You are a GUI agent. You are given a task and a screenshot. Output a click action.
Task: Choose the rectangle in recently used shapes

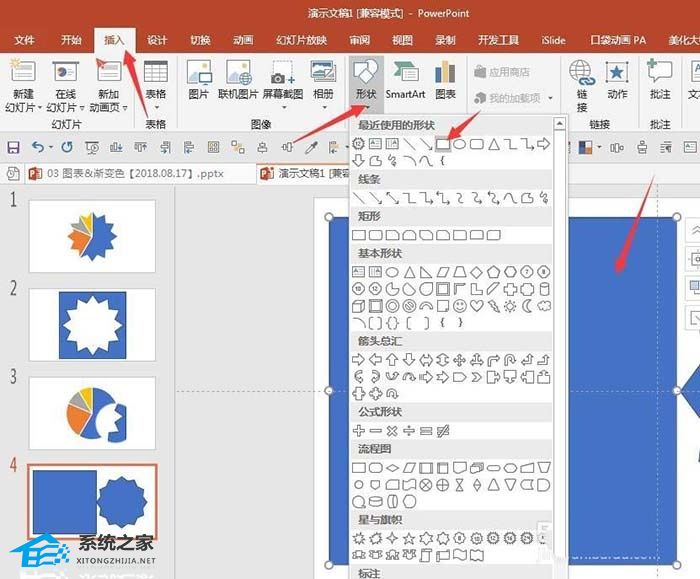[x=442, y=144]
